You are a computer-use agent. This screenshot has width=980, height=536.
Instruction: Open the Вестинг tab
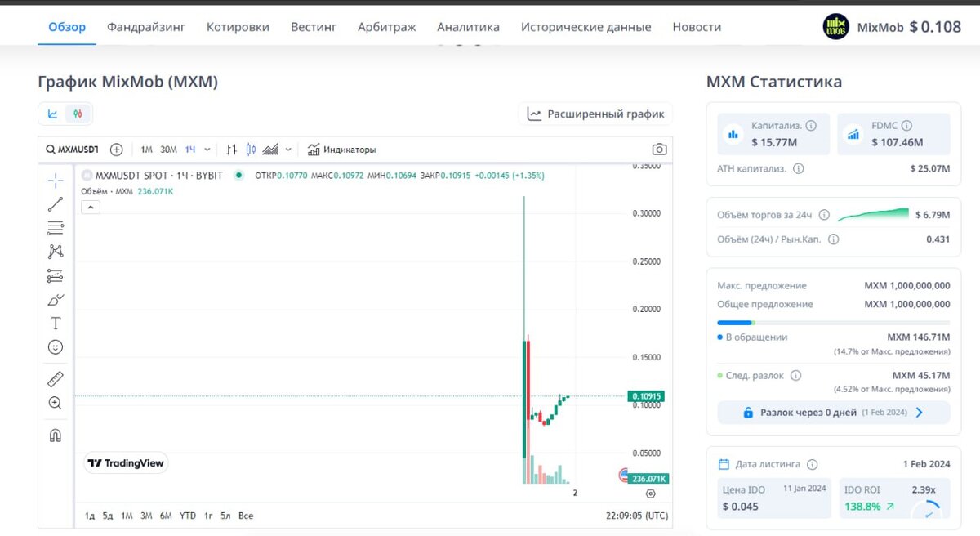point(314,27)
